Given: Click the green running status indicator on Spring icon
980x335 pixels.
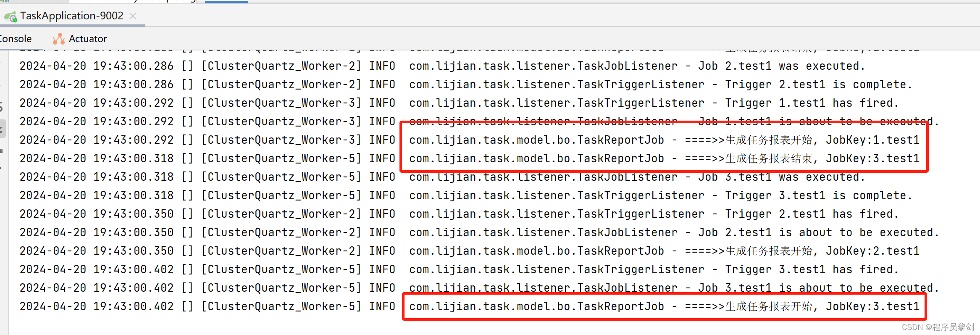Looking at the screenshot, I should pos(14,20).
